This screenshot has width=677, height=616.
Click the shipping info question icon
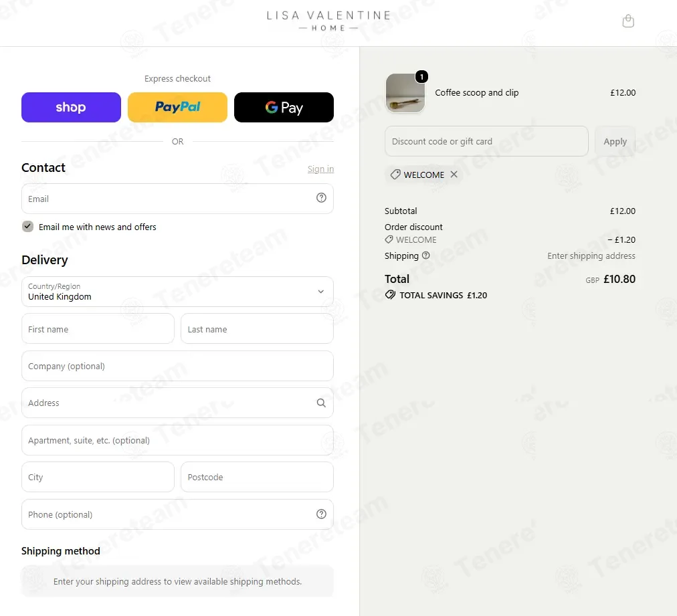pos(425,255)
